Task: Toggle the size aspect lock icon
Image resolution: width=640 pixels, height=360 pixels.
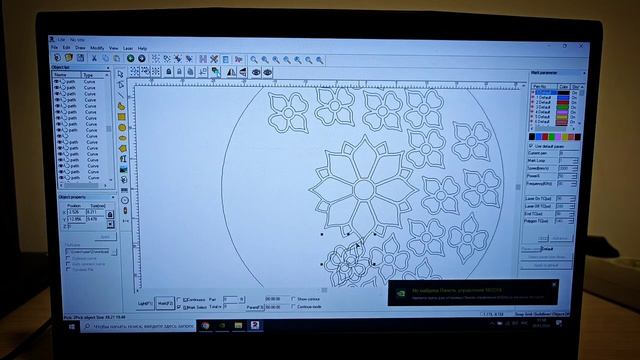Action: (109, 214)
